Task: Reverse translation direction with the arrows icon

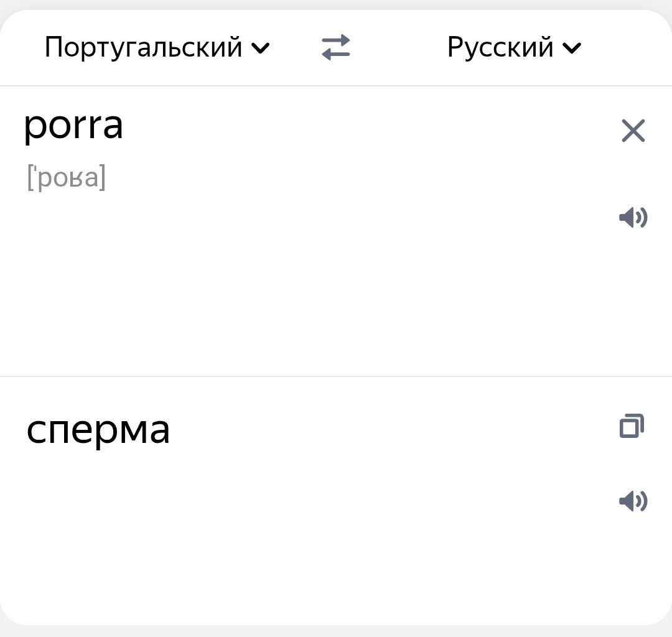Action: click(x=336, y=47)
